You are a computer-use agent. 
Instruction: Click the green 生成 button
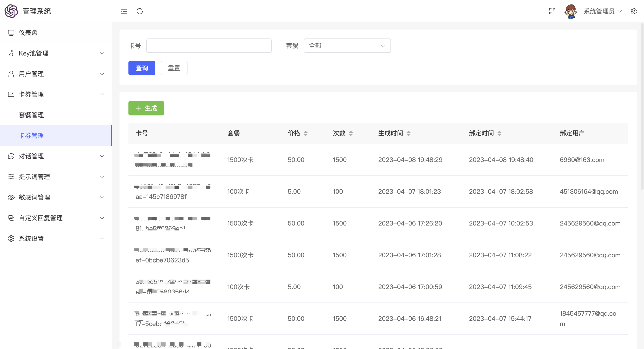coord(146,108)
